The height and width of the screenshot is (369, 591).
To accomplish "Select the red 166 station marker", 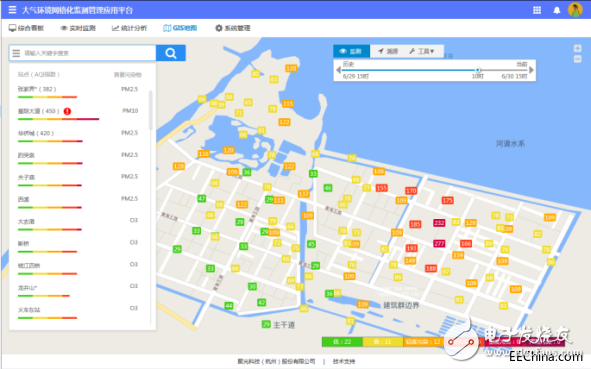I will click(x=466, y=243).
